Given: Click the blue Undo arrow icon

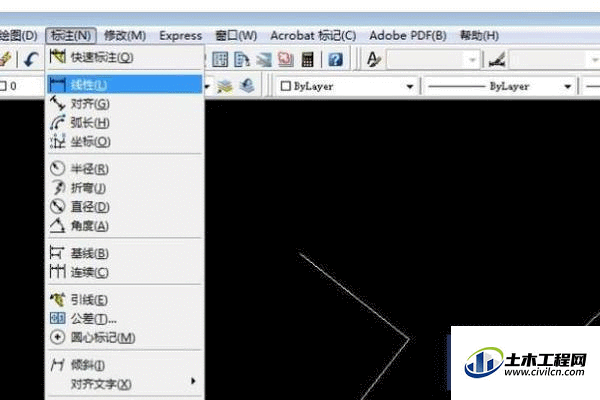Looking at the screenshot, I should click(31, 59).
